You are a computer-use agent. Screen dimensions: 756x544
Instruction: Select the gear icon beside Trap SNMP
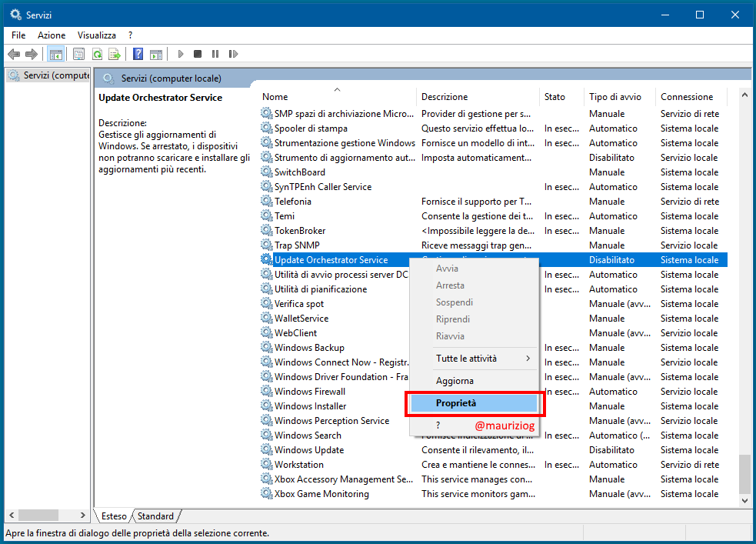coord(266,245)
